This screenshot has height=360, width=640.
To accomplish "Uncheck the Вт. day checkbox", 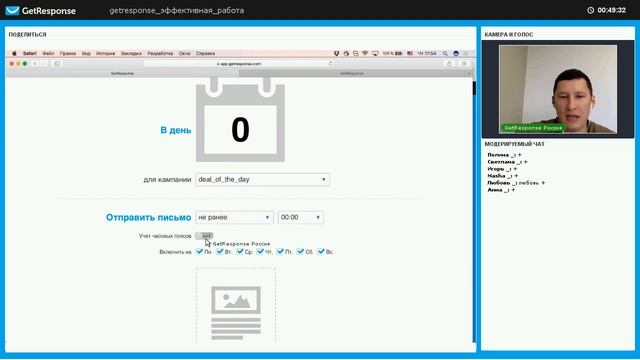I will click(220, 251).
